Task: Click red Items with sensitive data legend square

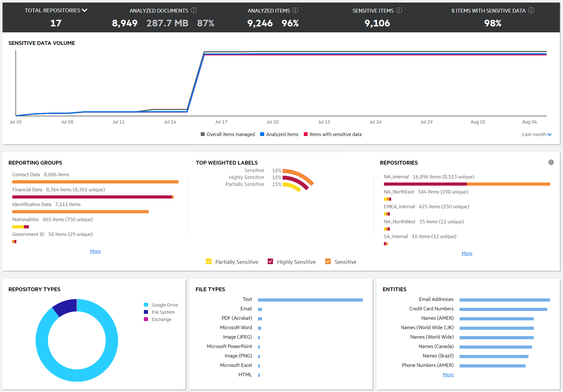Action: click(306, 134)
